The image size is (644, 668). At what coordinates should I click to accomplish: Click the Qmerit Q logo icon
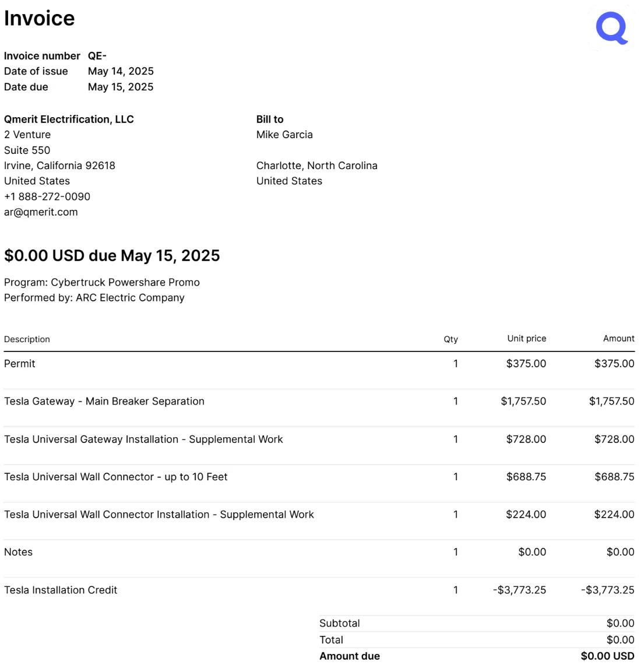click(611, 28)
